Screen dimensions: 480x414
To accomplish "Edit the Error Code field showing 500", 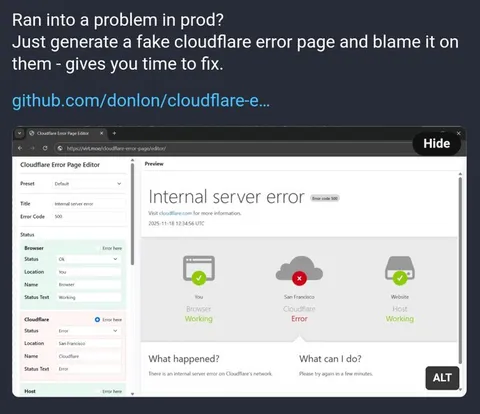I will coord(89,217).
